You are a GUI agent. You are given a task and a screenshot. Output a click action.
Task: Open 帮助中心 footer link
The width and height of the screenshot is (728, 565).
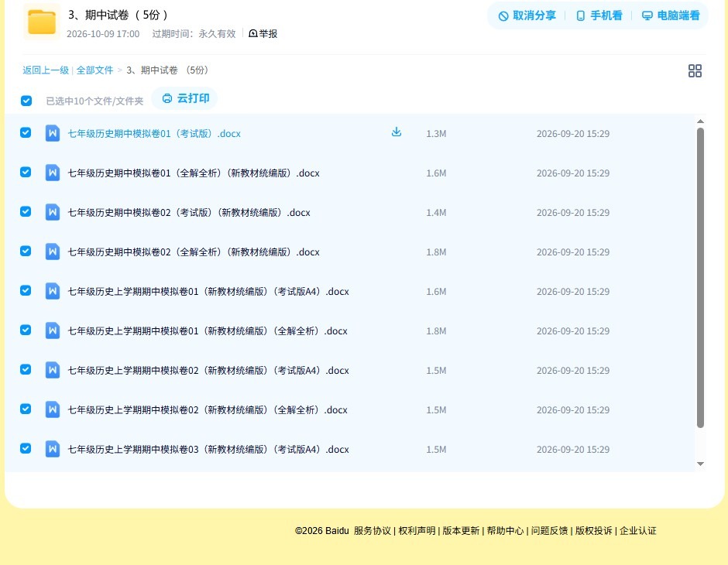pos(505,531)
